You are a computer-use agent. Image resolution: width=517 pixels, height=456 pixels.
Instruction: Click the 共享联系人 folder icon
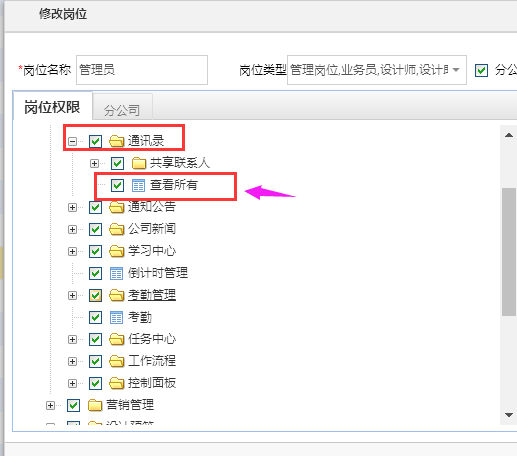pyautogui.click(x=139, y=163)
